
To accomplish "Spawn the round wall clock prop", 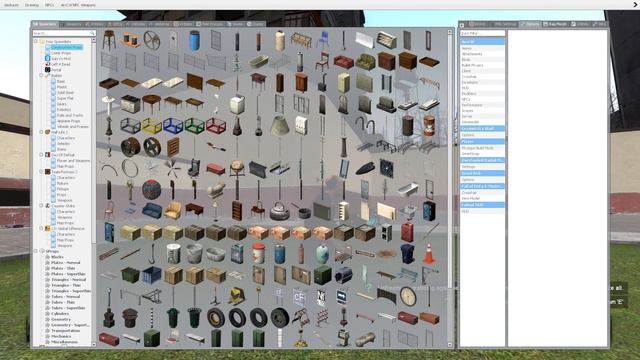I will pyautogui.click(x=407, y=296).
